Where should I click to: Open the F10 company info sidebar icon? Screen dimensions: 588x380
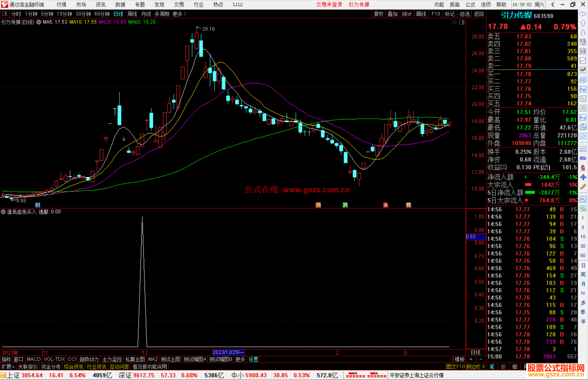click(583, 89)
